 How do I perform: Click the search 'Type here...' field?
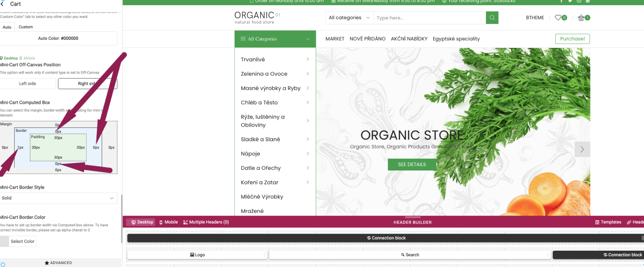coord(429,18)
